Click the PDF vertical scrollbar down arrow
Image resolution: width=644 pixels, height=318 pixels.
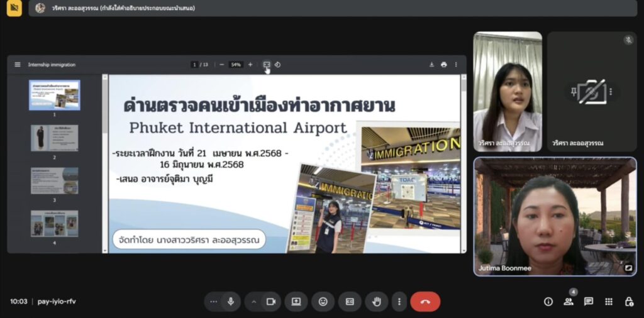click(x=464, y=250)
